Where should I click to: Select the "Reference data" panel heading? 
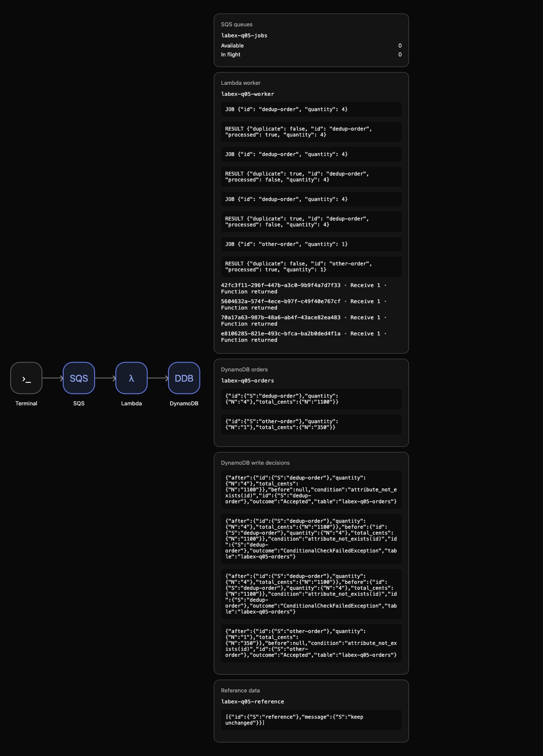pyautogui.click(x=241, y=691)
